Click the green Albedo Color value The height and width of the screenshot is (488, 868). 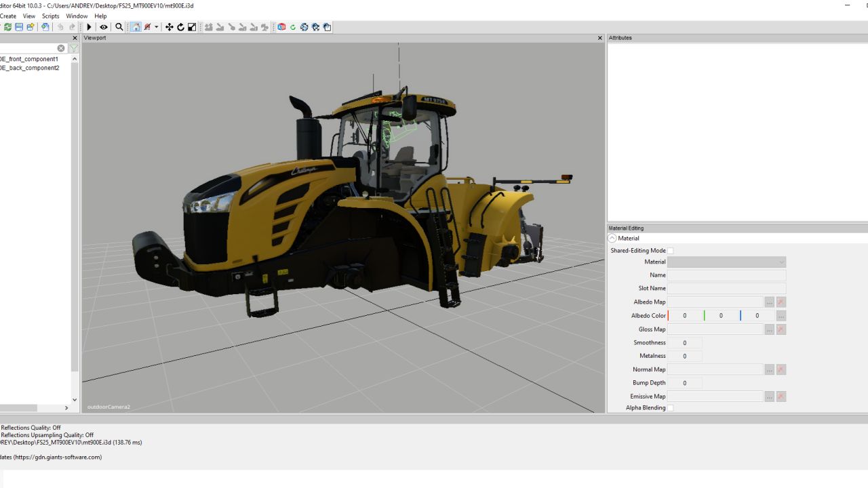[722, 315]
